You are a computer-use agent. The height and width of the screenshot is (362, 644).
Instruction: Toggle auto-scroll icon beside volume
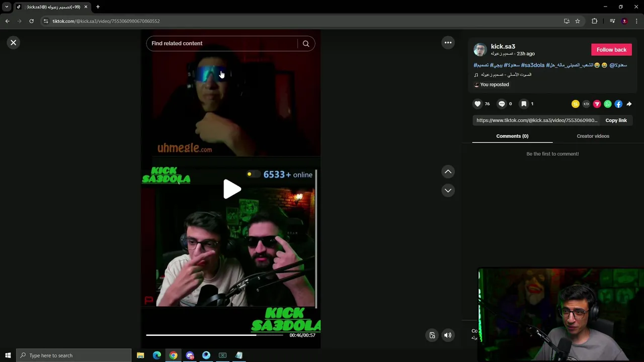coord(432,335)
